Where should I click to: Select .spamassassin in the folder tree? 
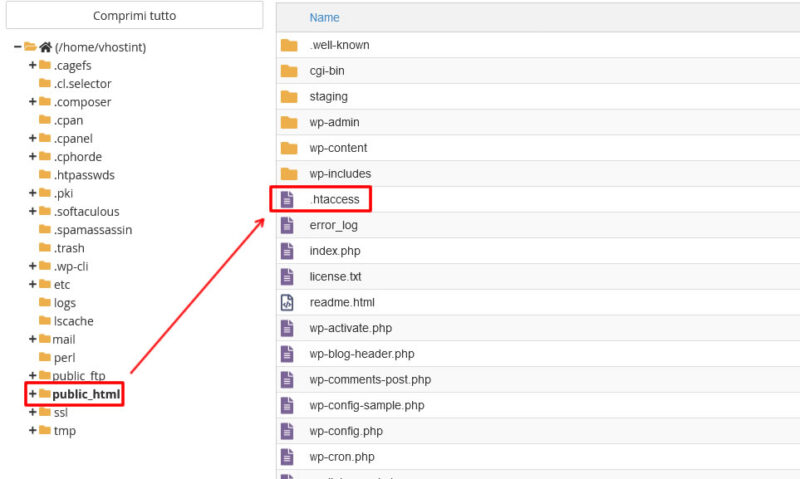(93, 230)
